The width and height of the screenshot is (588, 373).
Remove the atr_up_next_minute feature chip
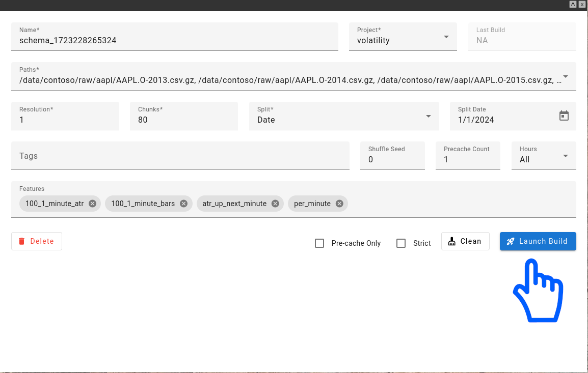[x=275, y=203]
